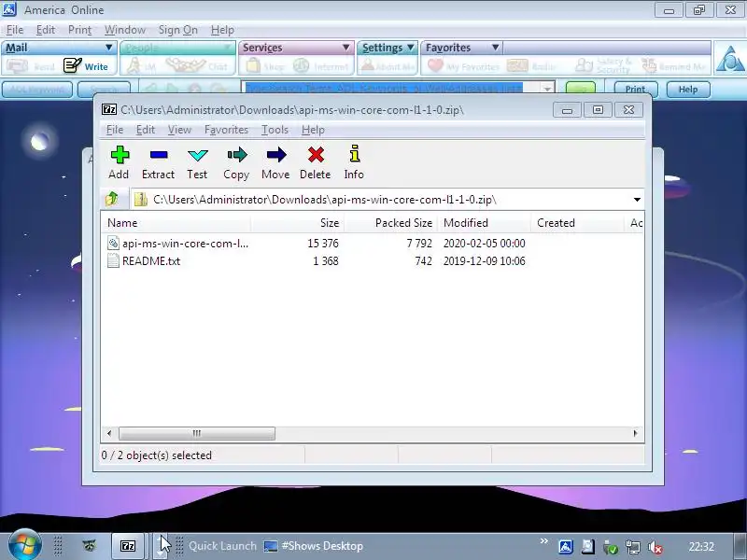Click the AOL Write mail icon
The height and width of the screenshot is (560, 747).
[x=73, y=65]
